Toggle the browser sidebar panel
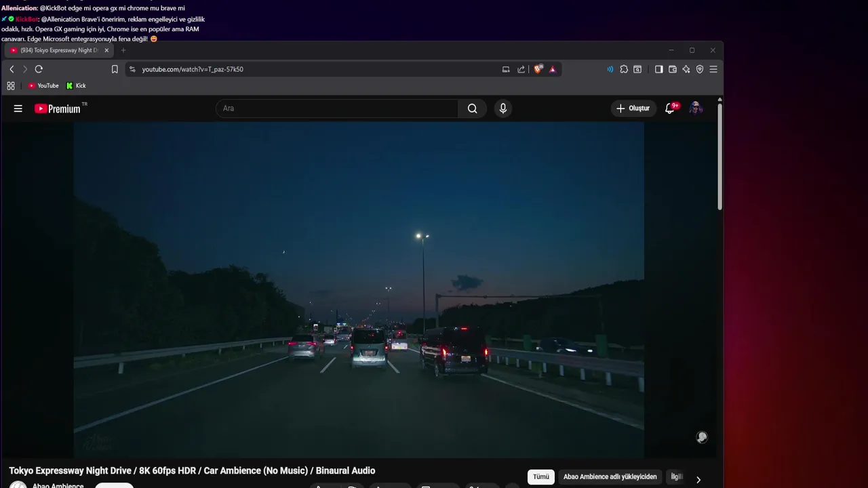This screenshot has height=488, width=868. [658, 69]
